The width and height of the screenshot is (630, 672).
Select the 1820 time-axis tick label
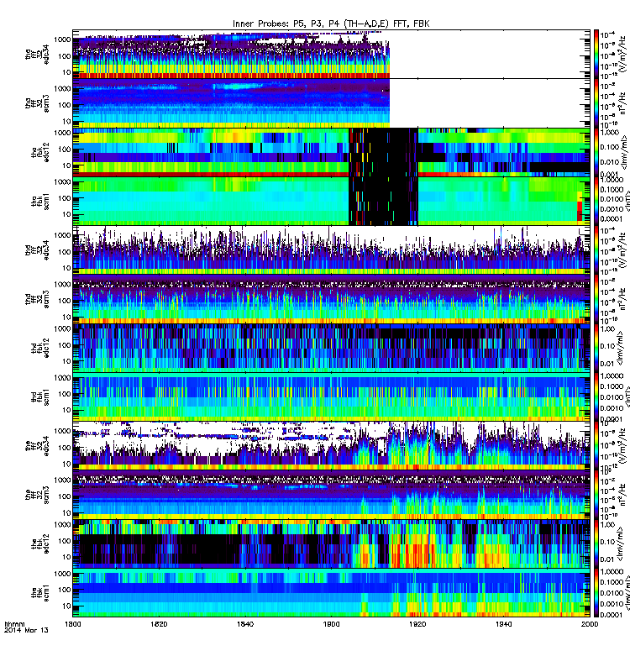pos(159,624)
